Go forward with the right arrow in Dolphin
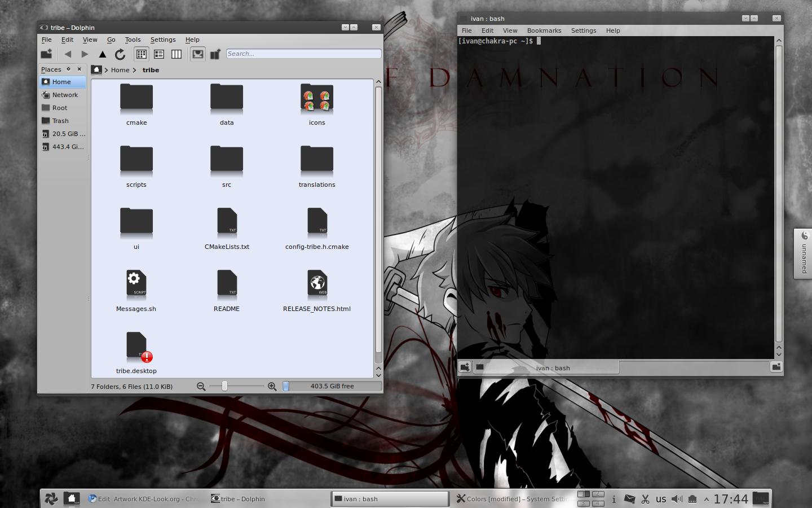The height and width of the screenshot is (508, 812). click(85, 54)
